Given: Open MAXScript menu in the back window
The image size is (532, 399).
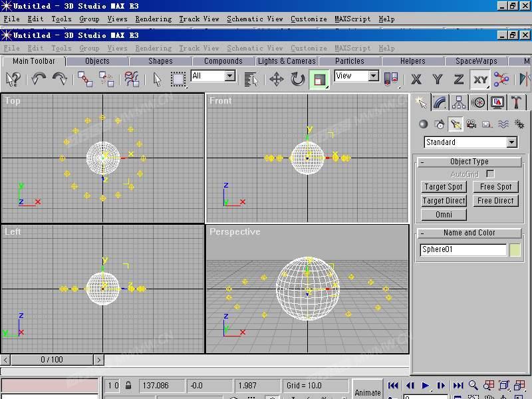Looking at the screenshot, I should [352, 19].
